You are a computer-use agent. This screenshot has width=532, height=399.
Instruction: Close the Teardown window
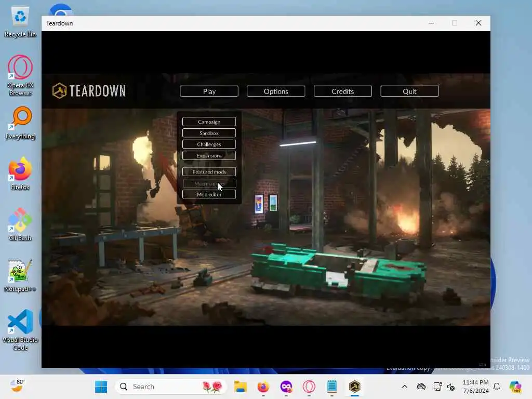[x=478, y=23]
